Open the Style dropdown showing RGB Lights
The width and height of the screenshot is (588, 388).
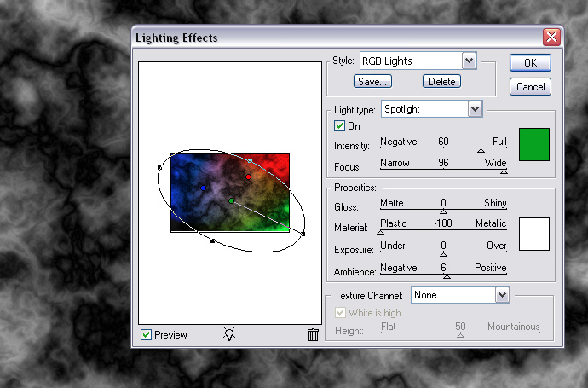click(418, 61)
